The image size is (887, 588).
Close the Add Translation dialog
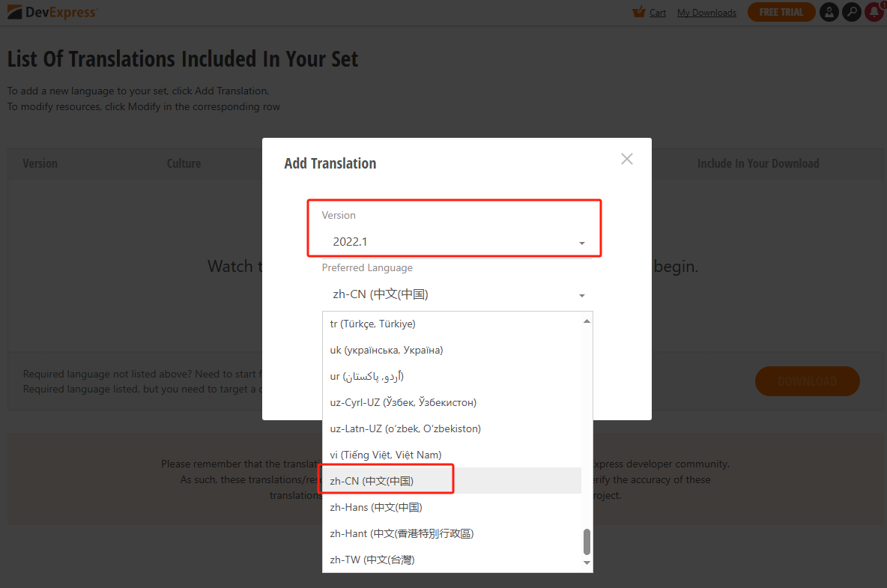[x=627, y=159]
